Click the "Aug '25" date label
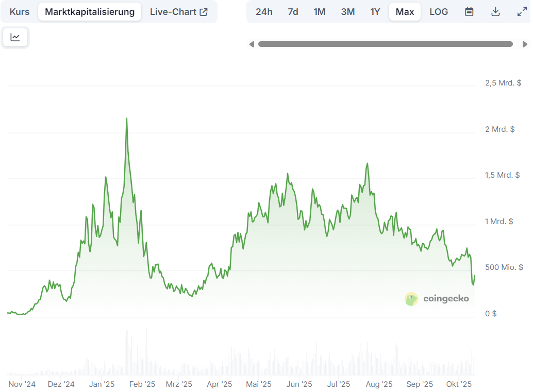Image resolution: width=533 pixels, height=392 pixels. pos(379,384)
